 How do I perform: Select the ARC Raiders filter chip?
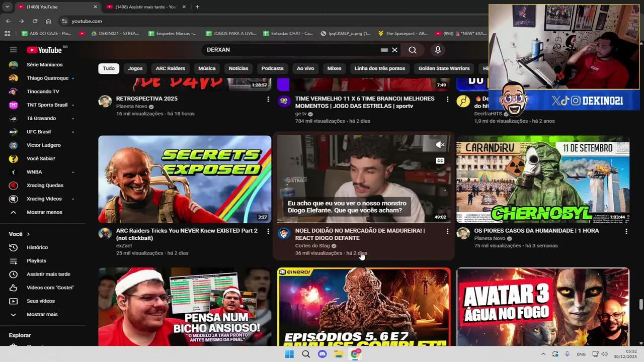171,68
